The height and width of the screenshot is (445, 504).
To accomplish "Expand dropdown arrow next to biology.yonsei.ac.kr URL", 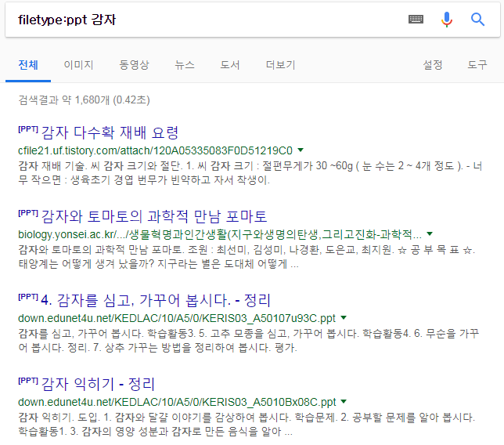I will pos(430,234).
